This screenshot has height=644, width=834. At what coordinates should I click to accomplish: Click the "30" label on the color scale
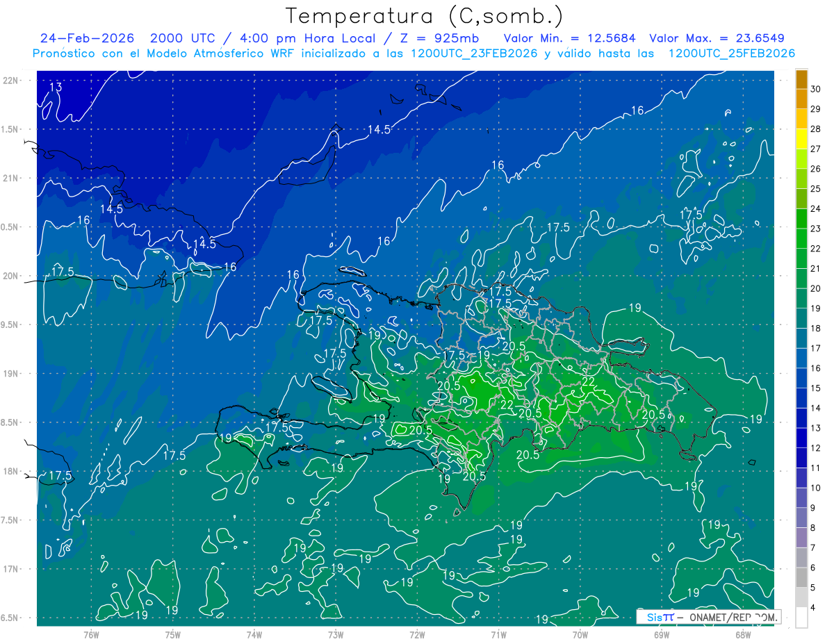pyautogui.click(x=816, y=90)
